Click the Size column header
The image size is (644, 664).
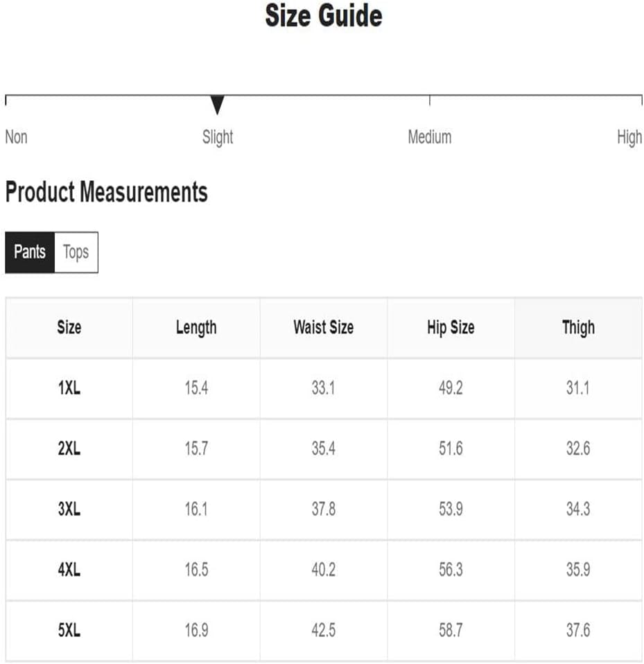click(x=69, y=327)
